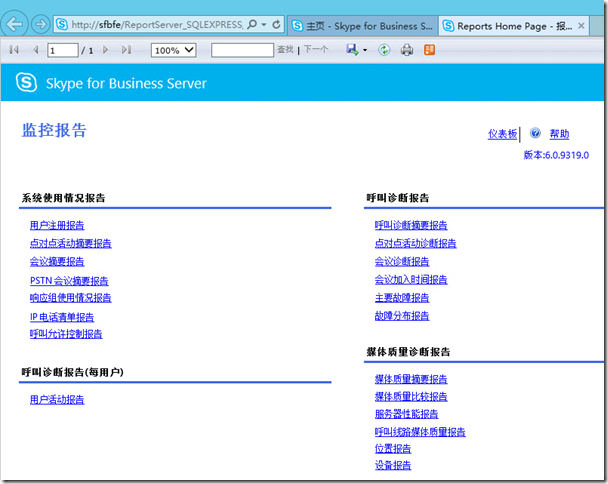608x484 pixels.
Task: Close the Reports Home Page tab
Action: pos(581,26)
